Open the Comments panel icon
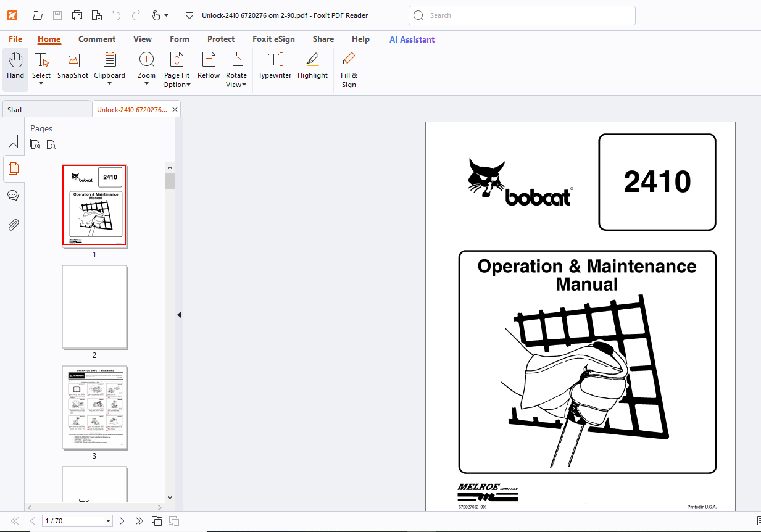The height and width of the screenshot is (532, 761). 13,196
